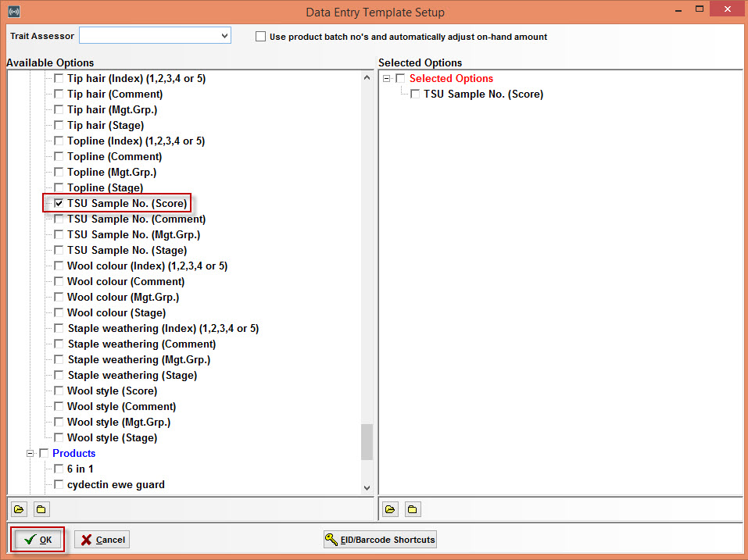Check TSU Sample No. (Comment) option

point(59,219)
